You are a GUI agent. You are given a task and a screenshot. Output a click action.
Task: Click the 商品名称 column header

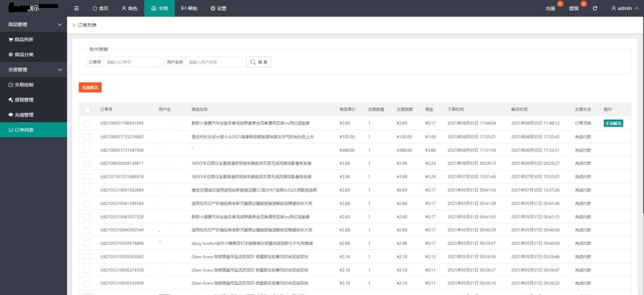(200, 110)
